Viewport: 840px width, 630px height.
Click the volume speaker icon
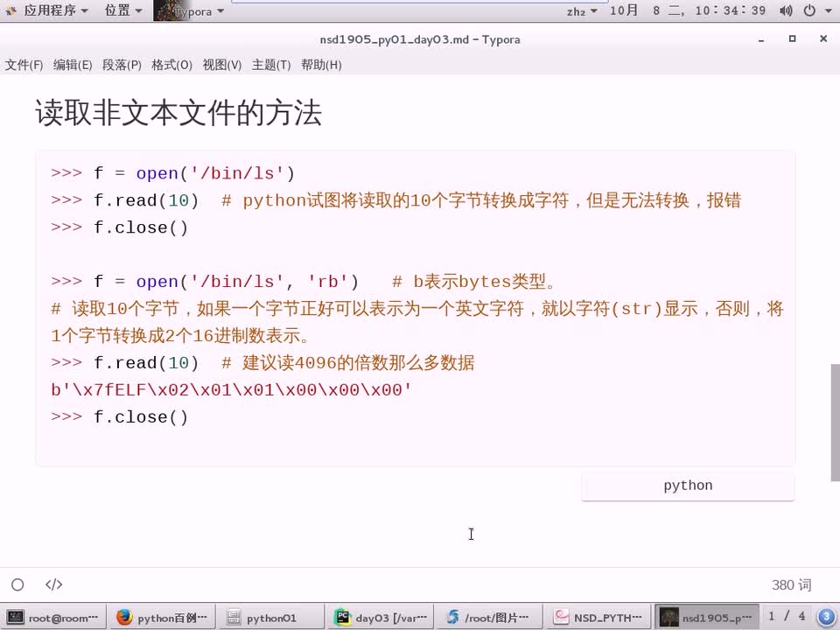point(786,10)
